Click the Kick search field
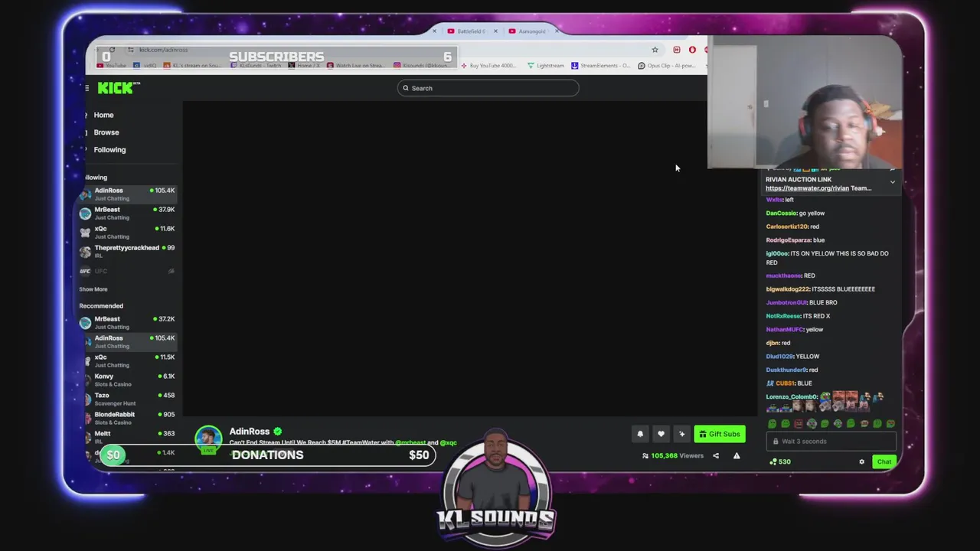The width and height of the screenshot is (980, 551). point(488,88)
